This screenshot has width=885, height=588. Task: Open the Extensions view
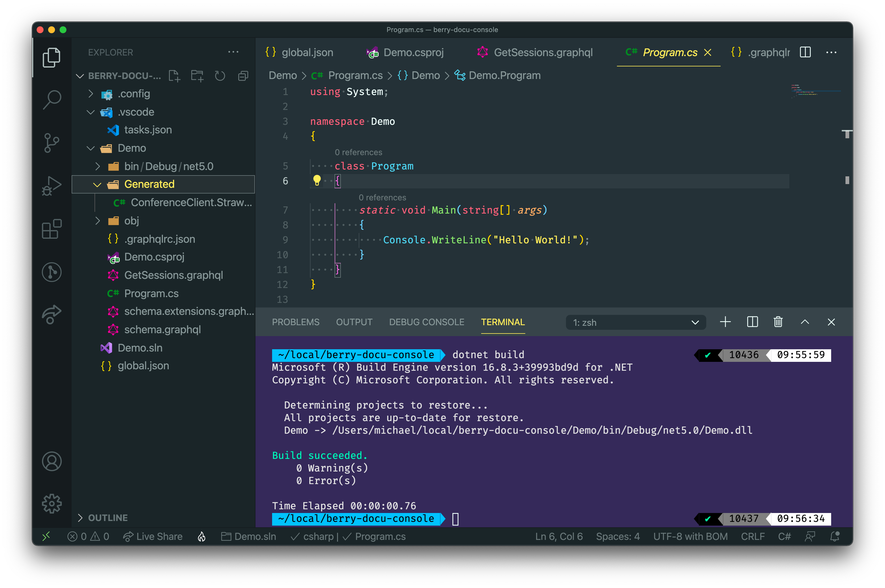(52, 229)
